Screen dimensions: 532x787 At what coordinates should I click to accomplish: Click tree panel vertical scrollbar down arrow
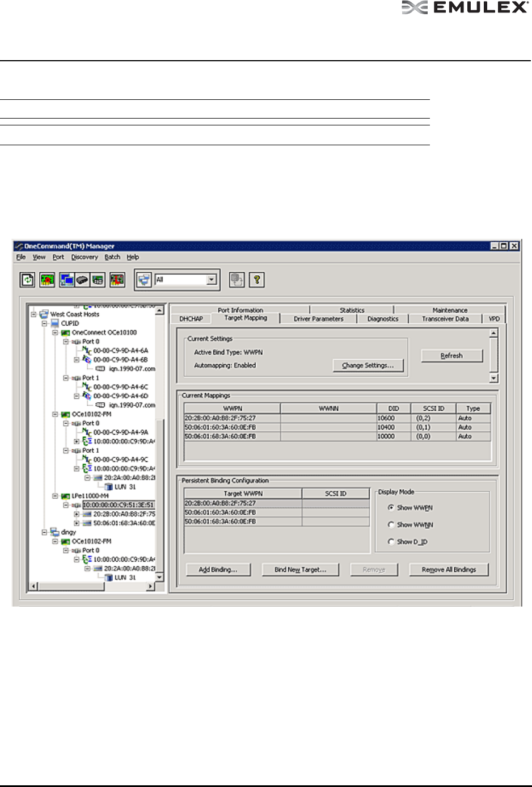click(x=159, y=577)
